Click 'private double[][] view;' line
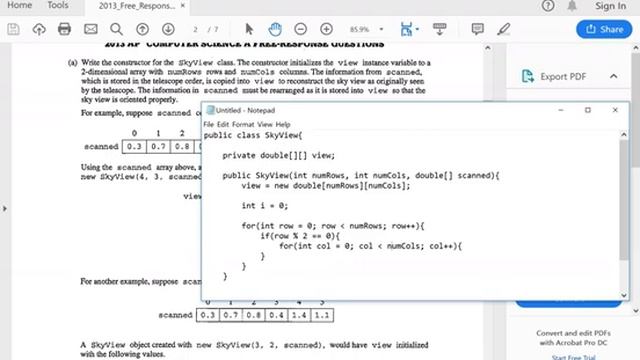640x360 pixels. click(x=278, y=156)
